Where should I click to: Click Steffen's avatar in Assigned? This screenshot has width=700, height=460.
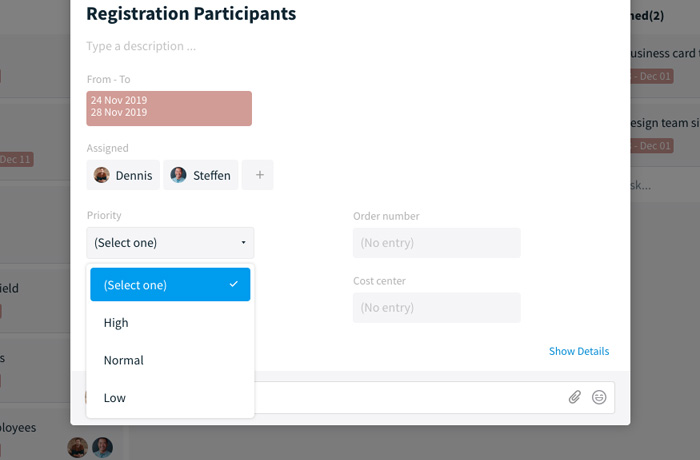coord(178,175)
